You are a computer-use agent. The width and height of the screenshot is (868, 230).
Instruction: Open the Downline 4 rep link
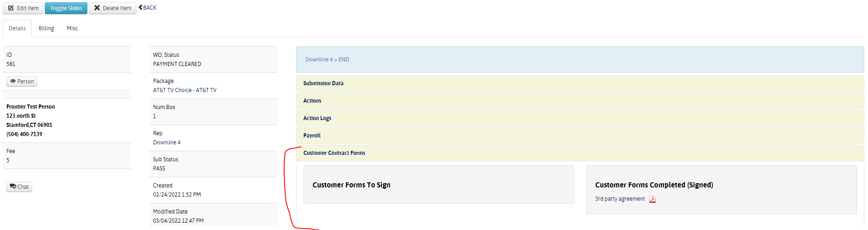167,142
